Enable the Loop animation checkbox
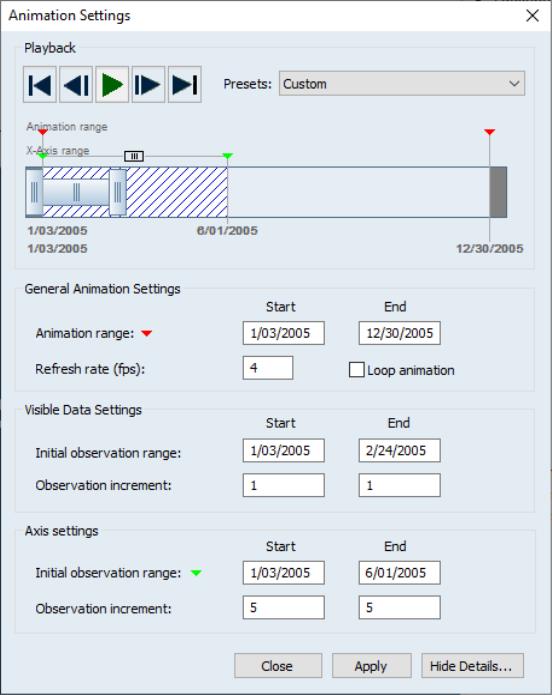 [x=356, y=370]
